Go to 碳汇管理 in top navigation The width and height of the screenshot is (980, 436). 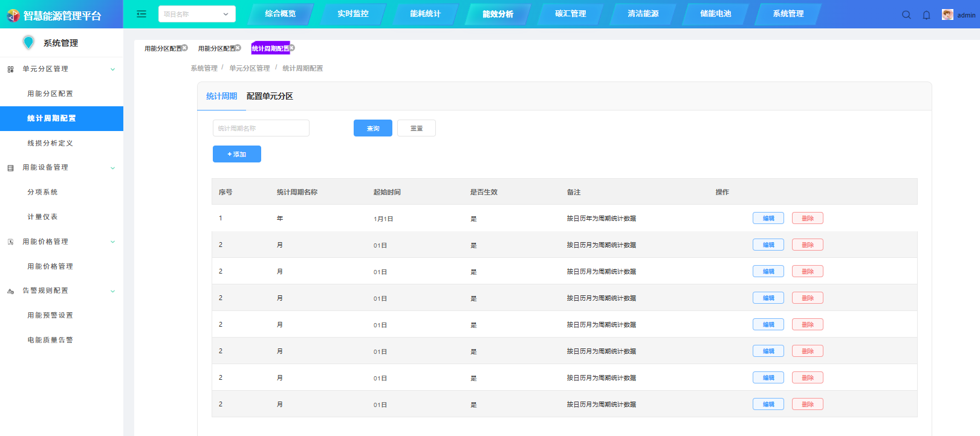(570, 14)
